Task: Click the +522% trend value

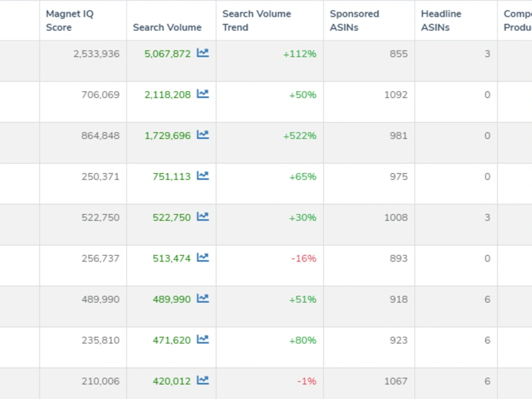Action: 300,136
